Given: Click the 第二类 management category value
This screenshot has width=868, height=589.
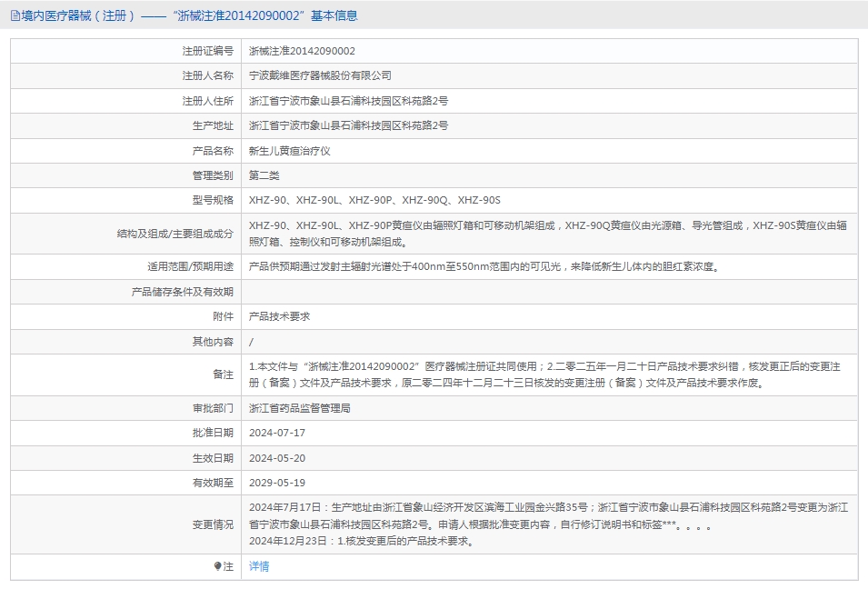Looking at the screenshot, I should [264, 175].
